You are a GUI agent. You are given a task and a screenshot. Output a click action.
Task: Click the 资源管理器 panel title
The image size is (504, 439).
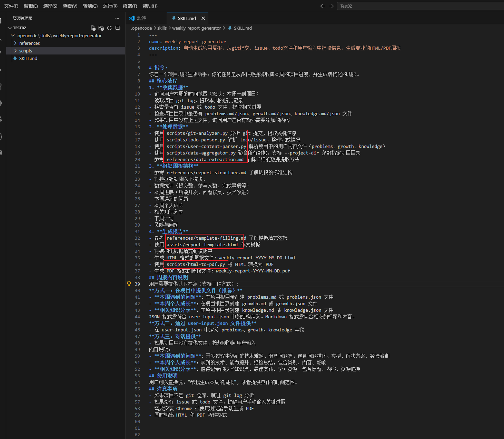tap(22, 18)
